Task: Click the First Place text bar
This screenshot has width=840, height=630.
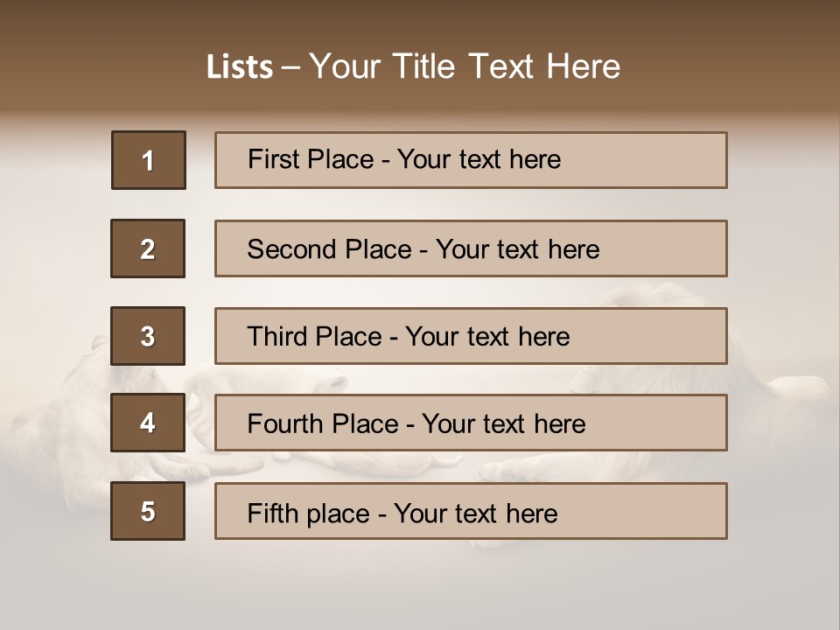Action: point(471,160)
